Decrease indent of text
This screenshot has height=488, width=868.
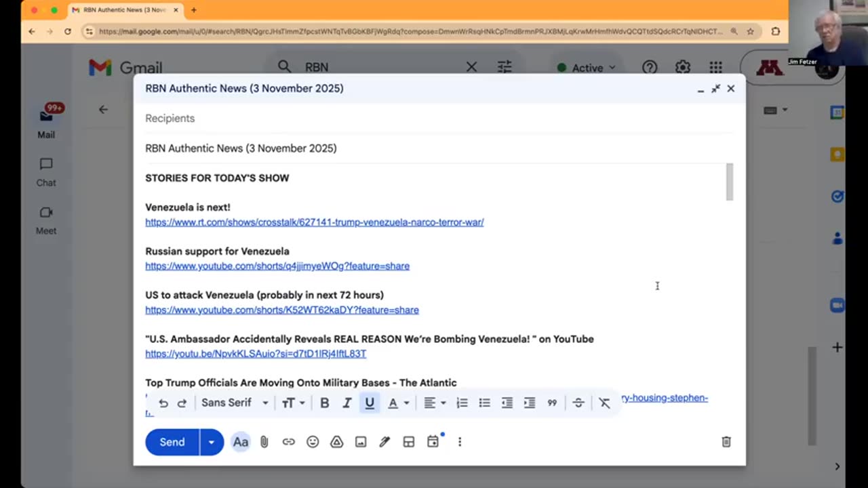(507, 403)
